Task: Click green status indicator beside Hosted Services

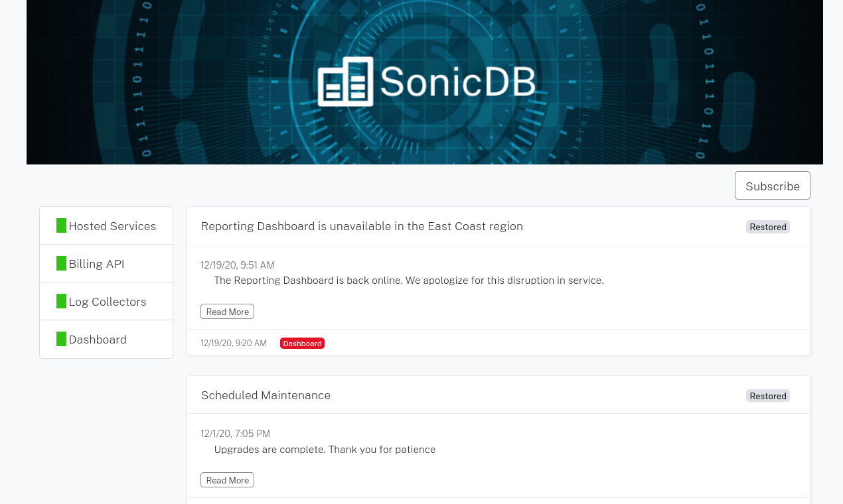Action: (x=61, y=225)
